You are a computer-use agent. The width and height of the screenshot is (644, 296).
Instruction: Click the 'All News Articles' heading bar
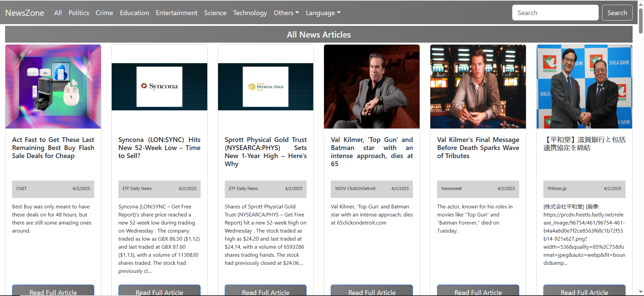319,35
